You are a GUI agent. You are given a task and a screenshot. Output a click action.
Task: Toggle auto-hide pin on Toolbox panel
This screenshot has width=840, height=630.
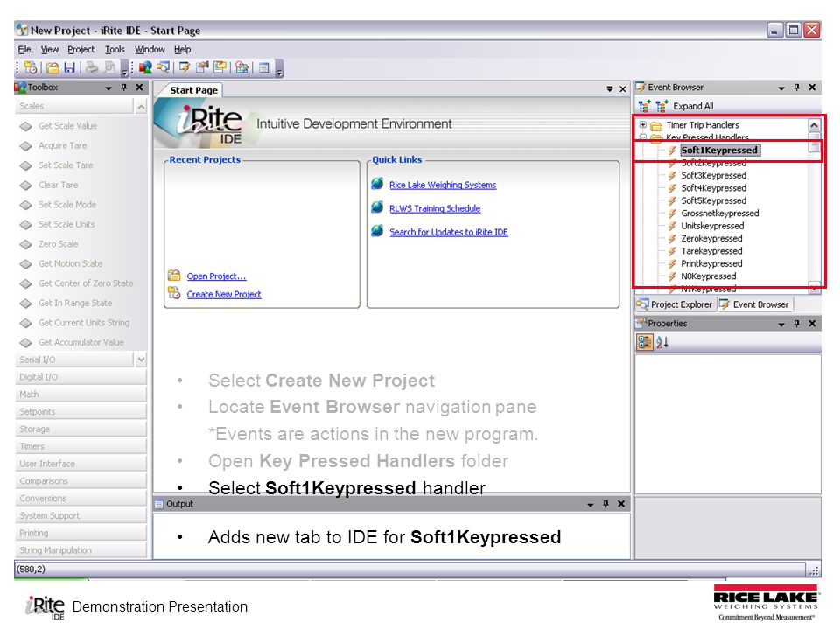pyautogui.click(x=123, y=87)
